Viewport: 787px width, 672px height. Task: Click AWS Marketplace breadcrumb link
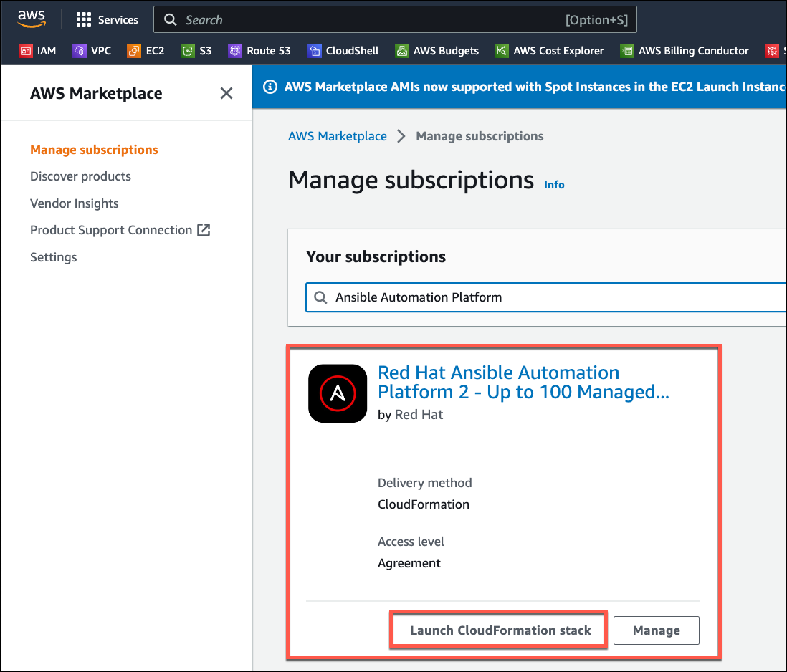[338, 136]
